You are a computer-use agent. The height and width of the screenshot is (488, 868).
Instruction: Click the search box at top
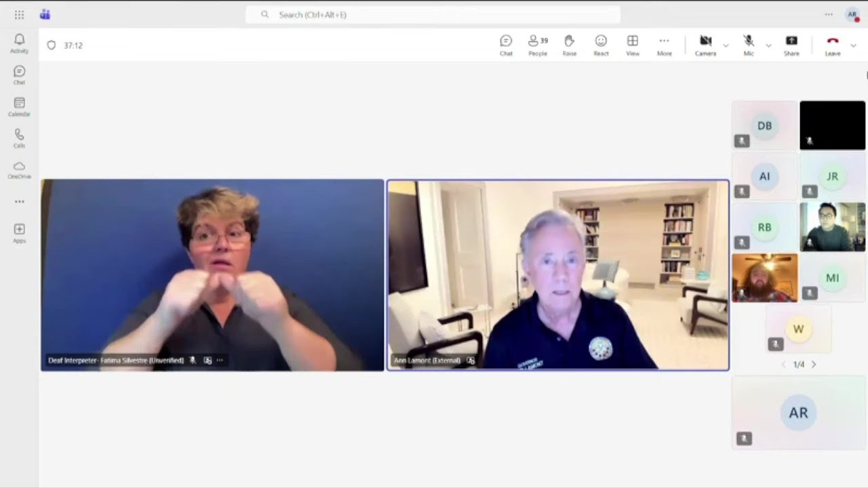tap(433, 14)
